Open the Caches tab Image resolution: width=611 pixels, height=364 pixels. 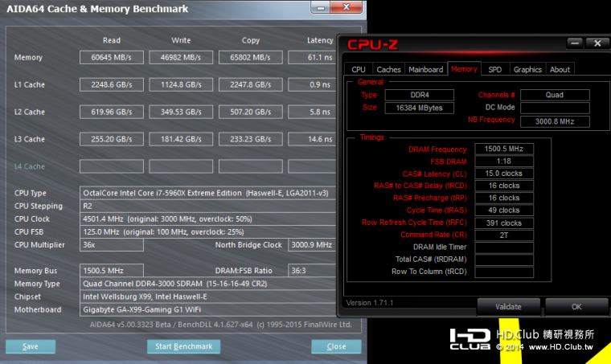tap(388, 70)
